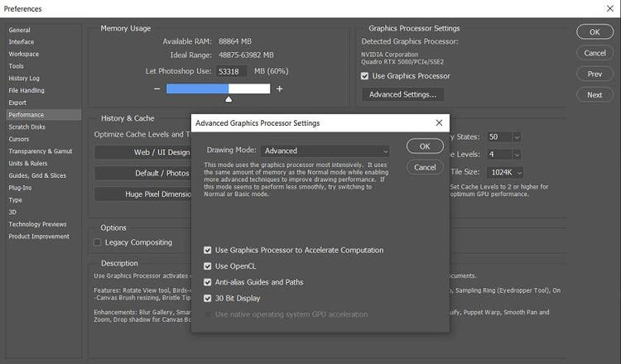Enable Legacy Compositing option
The height and width of the screenshot is (364, 621).
(x=98, y=242)
